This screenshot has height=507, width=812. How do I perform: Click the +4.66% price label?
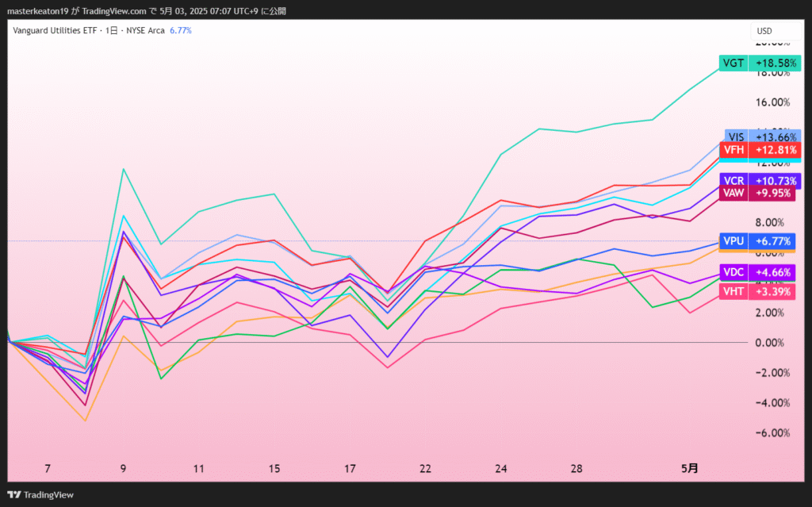click(x=772, y=272)
